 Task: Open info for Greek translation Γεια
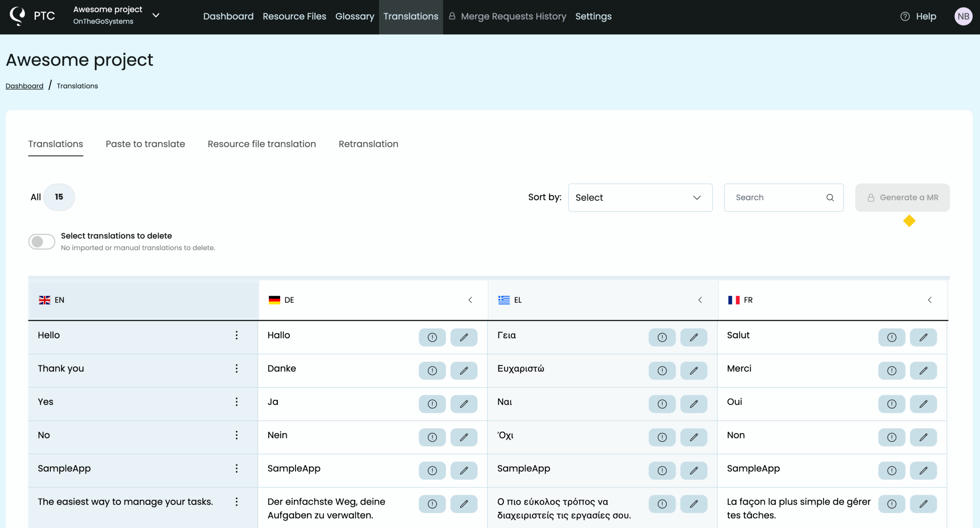point(662,337)
